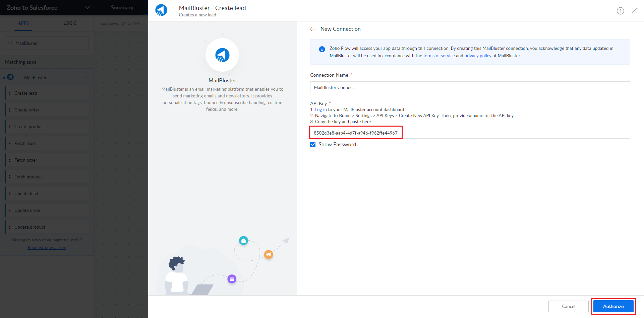Click the Cancel button
Viewport: 644px width, 318px height.
tap(568, 306)
